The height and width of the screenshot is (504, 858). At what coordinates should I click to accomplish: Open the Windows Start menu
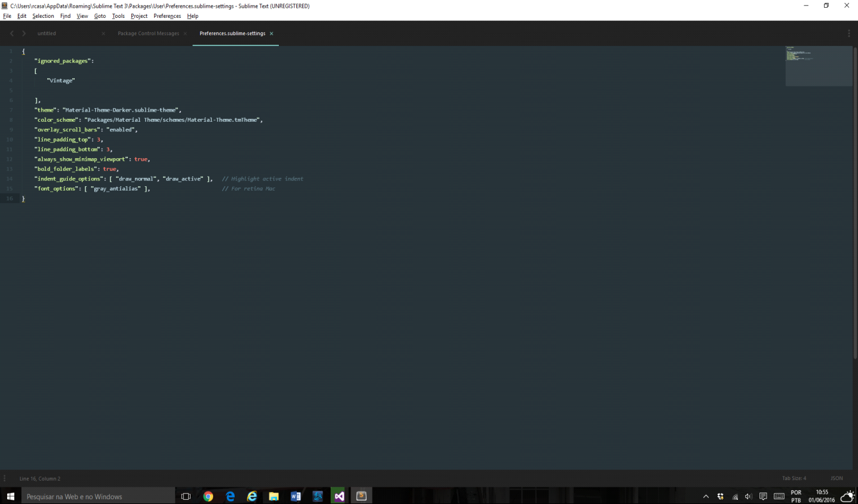coord(10,496)
